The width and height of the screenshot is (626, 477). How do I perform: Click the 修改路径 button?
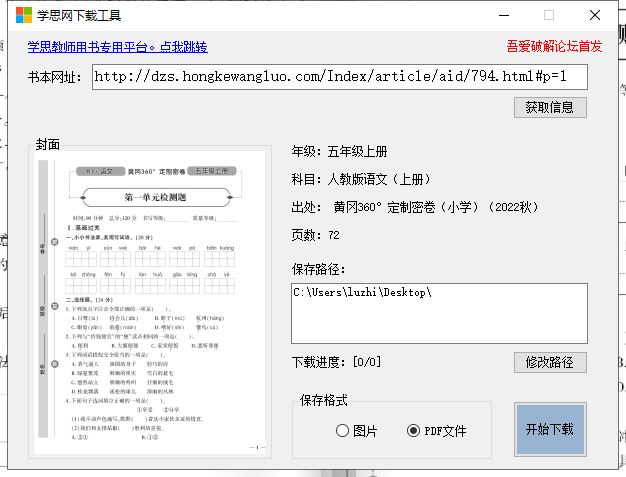[550, 362]
